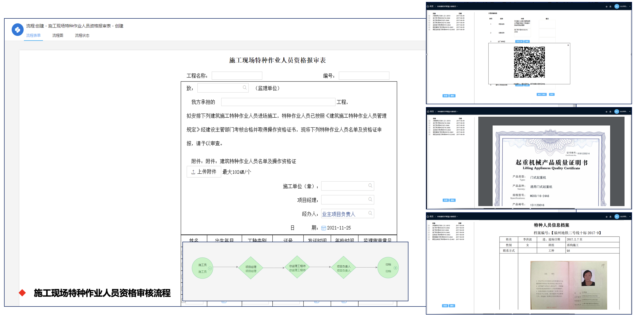Click the 输出二维码 button
The width and height of the screenshot is (644, 317).
541,94
